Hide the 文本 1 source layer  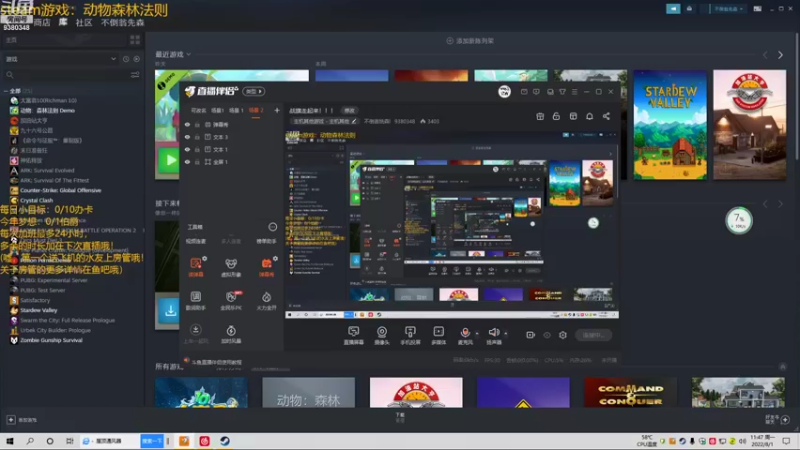187,149
